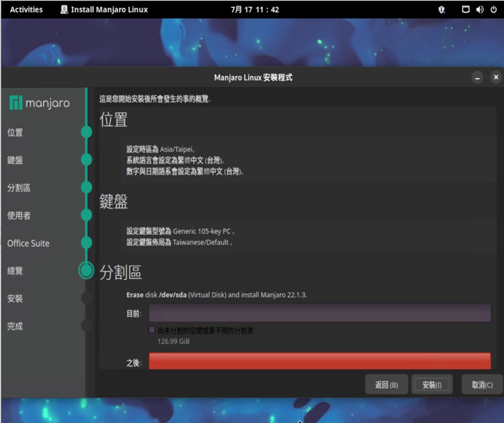
Task: Go to the 分割區 step in sidebar
Action: [19, 188]
